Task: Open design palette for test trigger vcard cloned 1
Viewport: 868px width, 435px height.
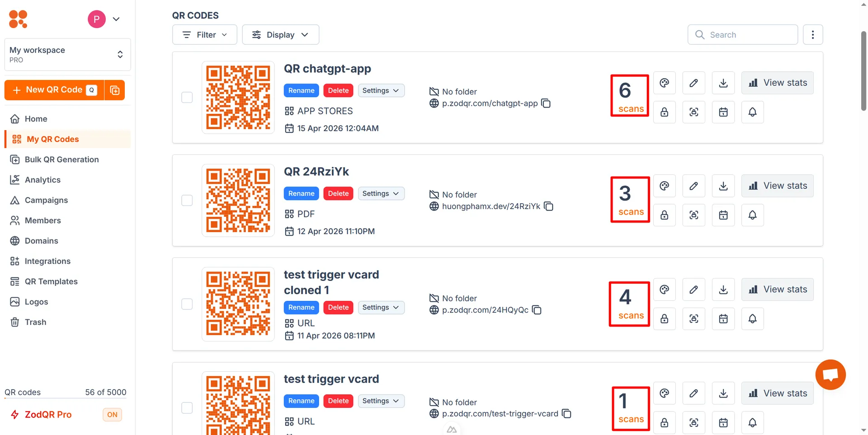Action: (664, 289)
